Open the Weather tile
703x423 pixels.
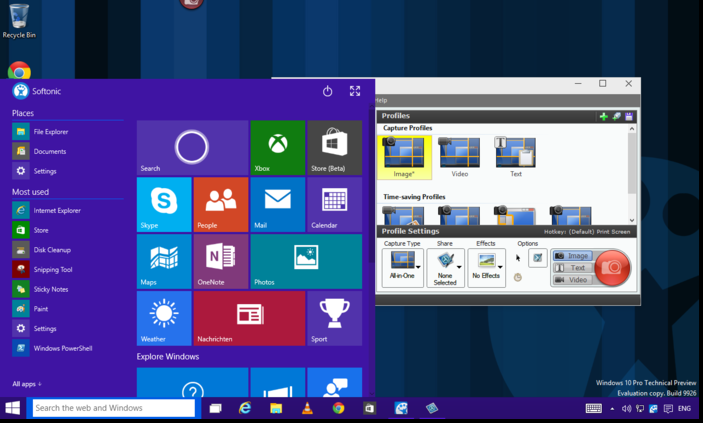[164, 318]
